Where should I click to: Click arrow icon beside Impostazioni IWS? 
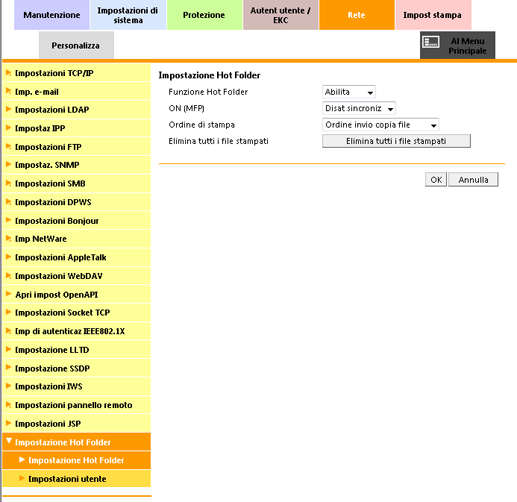click(9, 386)
